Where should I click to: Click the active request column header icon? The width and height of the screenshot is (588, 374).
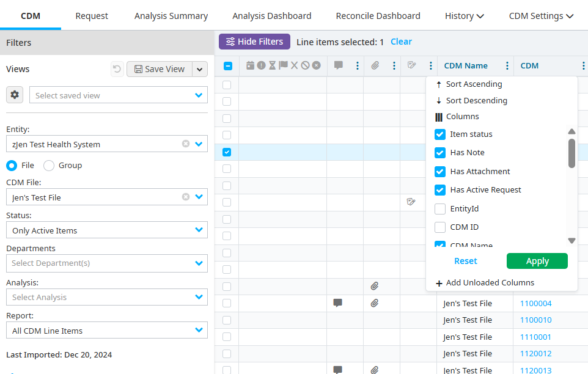(x=412, y=65)
